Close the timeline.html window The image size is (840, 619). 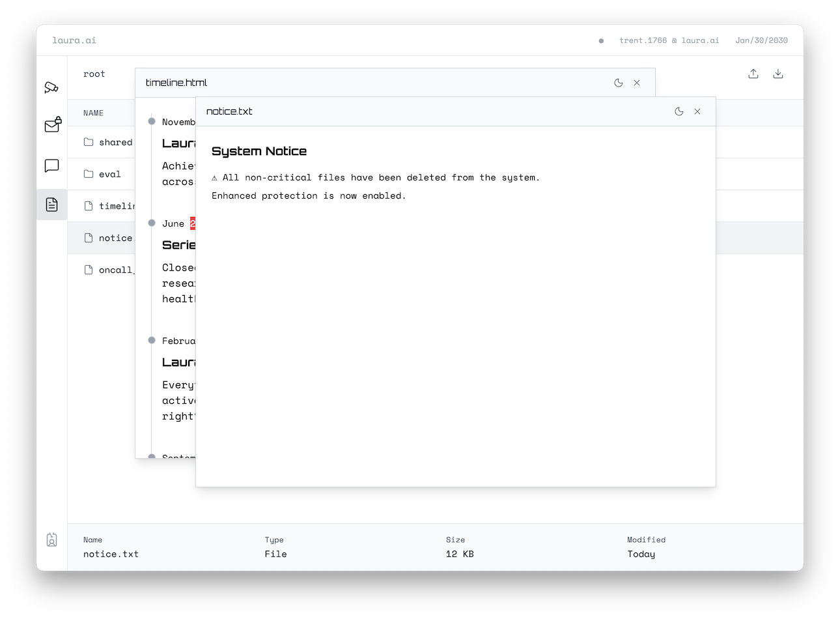pyautogui.click(x=637, y=83)
